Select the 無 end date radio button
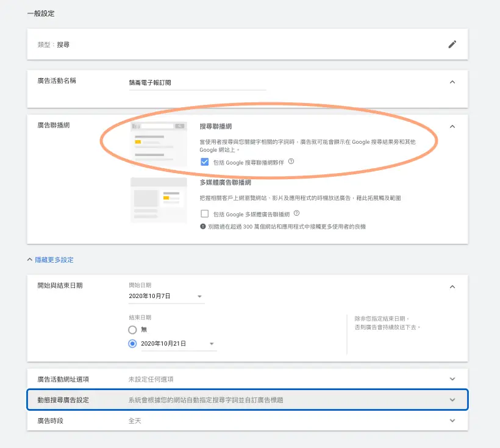500x448 pixels. [x=132, y=330]
